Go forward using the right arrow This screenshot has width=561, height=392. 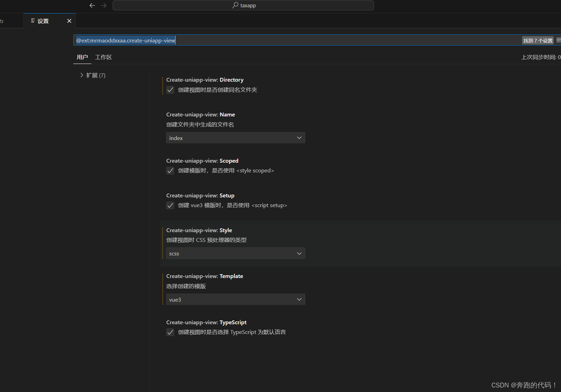104,5
